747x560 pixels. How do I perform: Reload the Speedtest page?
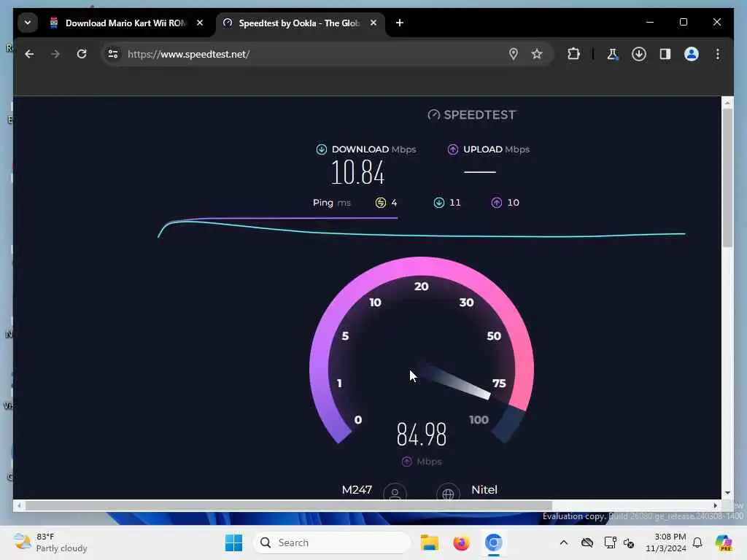click(x=82, y=54)
